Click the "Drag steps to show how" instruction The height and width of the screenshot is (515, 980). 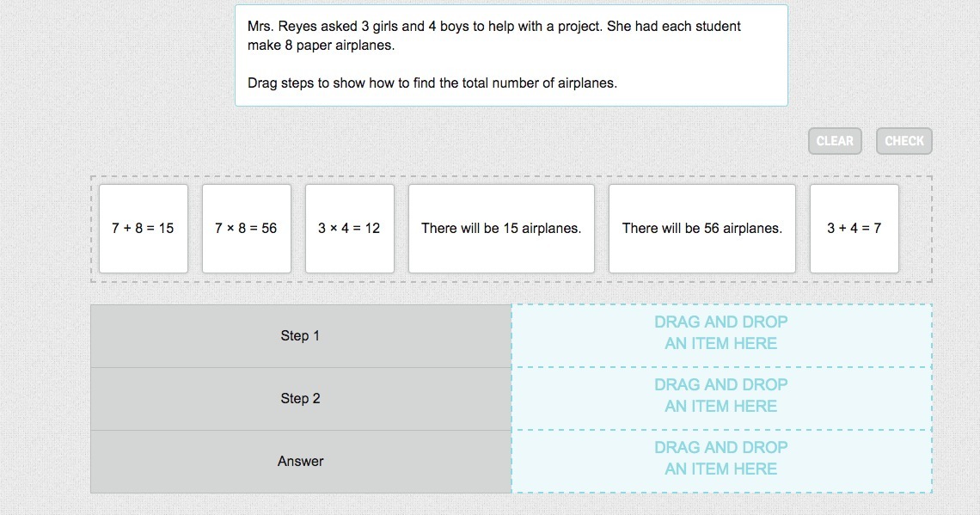coord(432,83)
